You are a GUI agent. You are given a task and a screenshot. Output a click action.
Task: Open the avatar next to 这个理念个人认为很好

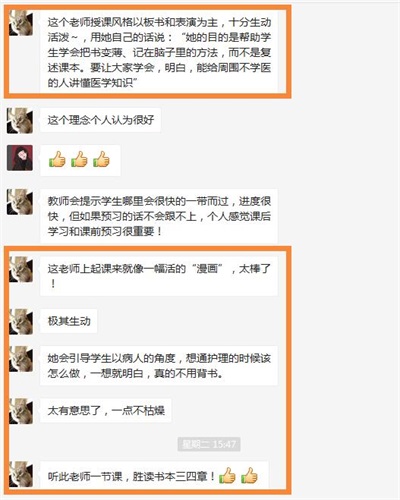click(x=20, y=121)
